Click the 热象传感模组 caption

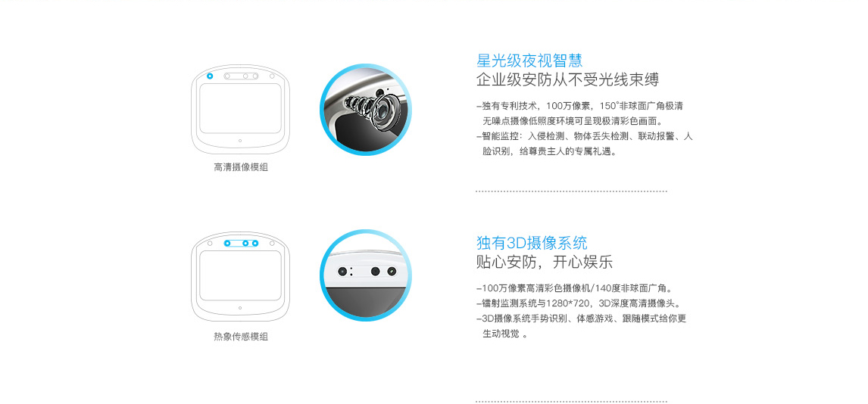[241, 337]
